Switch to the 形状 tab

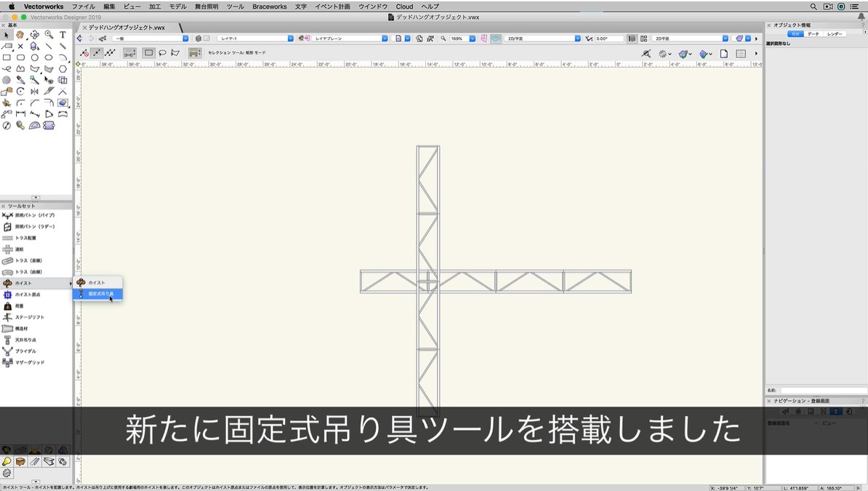coord(795,34)
